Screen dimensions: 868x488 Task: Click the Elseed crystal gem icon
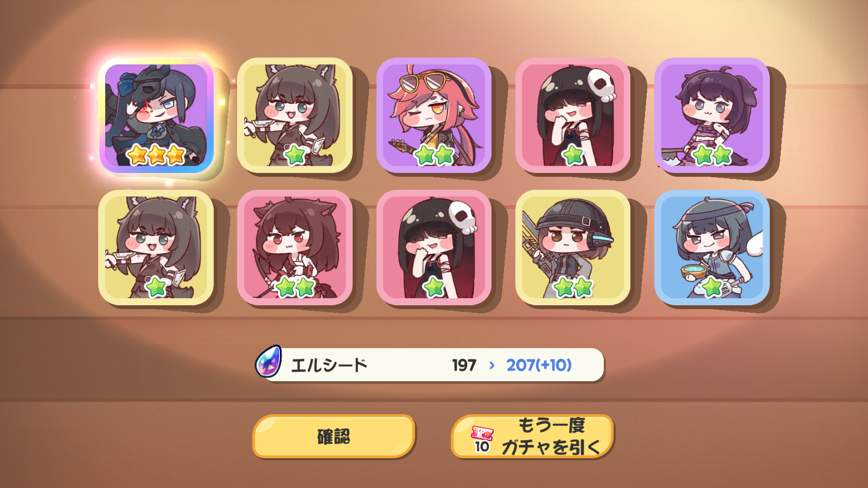[x=269, y=362]
